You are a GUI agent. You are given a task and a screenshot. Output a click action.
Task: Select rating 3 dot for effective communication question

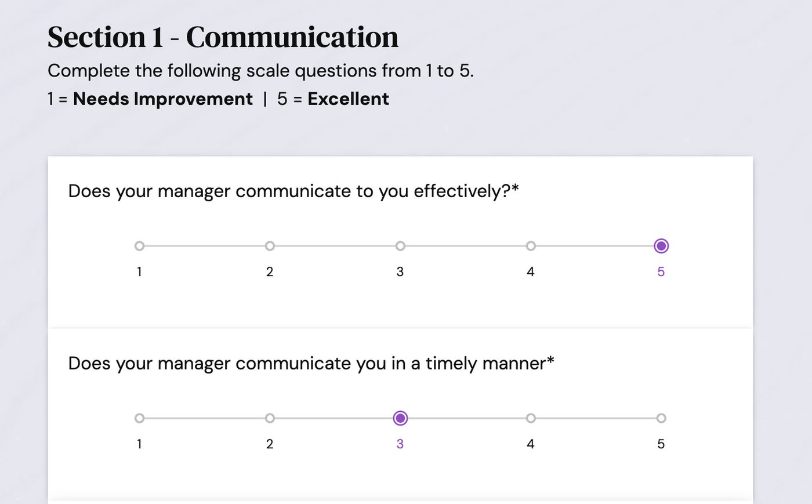pos(400,246)
